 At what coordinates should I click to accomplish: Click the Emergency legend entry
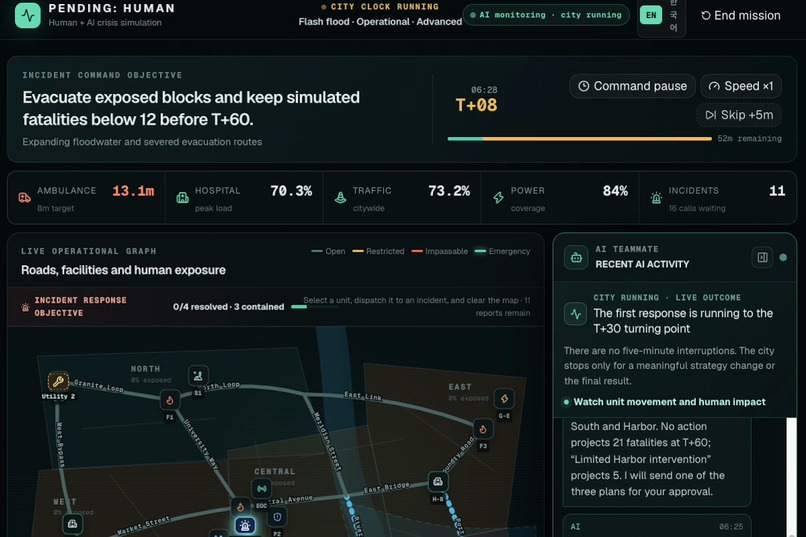503,251
